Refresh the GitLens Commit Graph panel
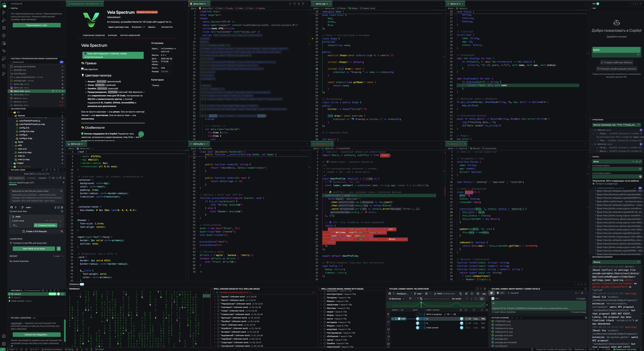The height and width of the screenshot is (351, 644). 481,289
